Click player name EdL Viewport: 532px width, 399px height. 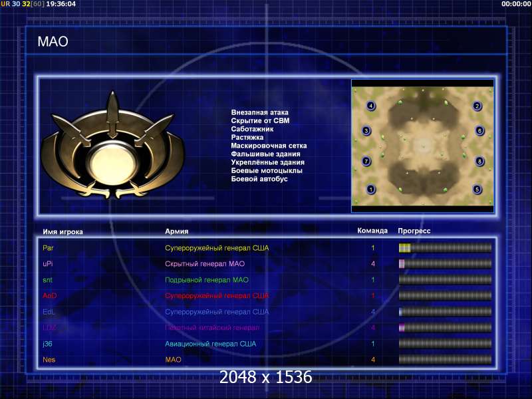48,311
